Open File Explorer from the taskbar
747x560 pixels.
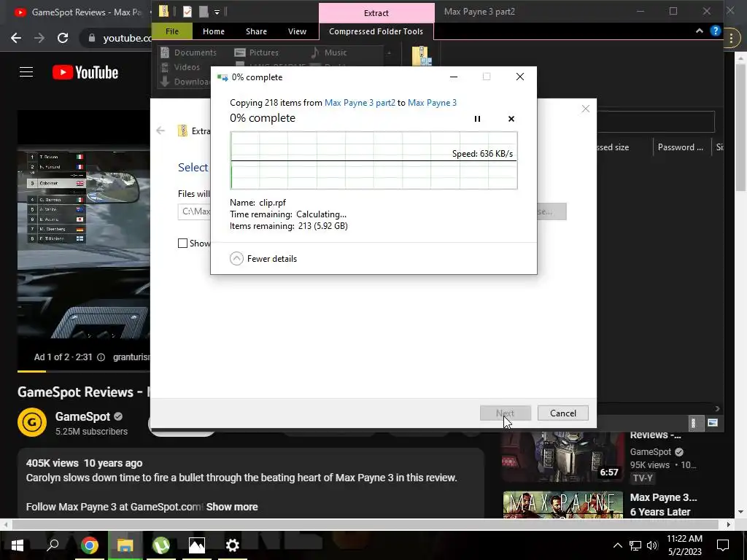click(x=125, y=545)
